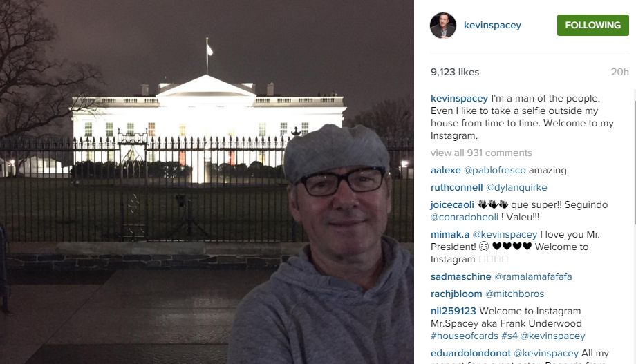Open rachjbloom's profile

(x=456, y=294)
